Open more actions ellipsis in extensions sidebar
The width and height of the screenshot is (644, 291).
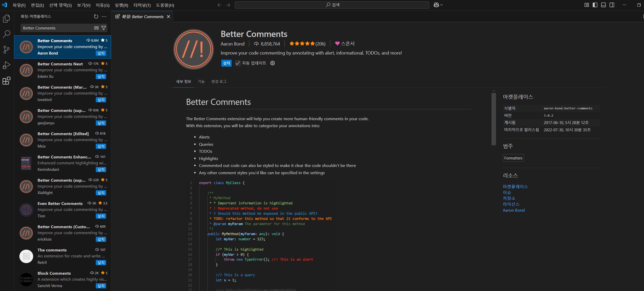pyautogui.click(x=104, y=17)
